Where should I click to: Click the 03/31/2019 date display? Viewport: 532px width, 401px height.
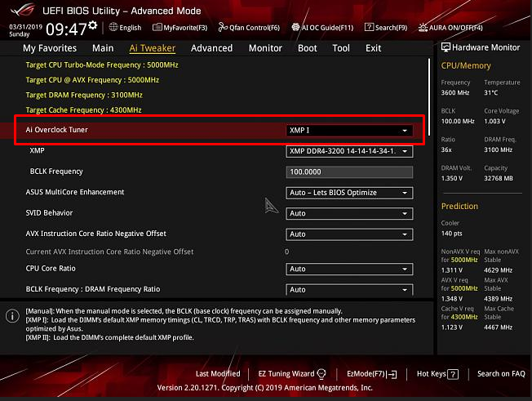click(x=25, y=27)
